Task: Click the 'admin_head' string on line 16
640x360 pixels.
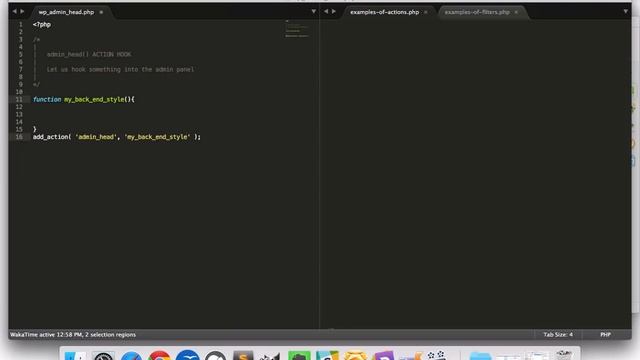Action: pyautogui.click(x=96, y=137)
